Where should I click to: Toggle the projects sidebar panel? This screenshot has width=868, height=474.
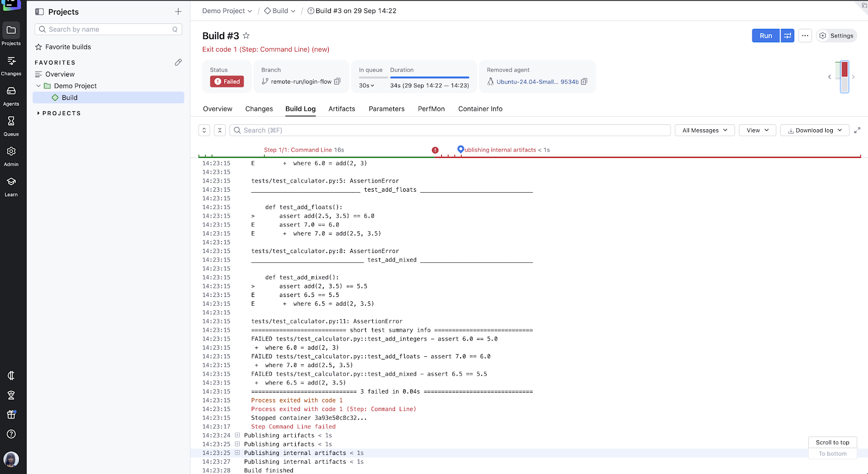[39, 11]
